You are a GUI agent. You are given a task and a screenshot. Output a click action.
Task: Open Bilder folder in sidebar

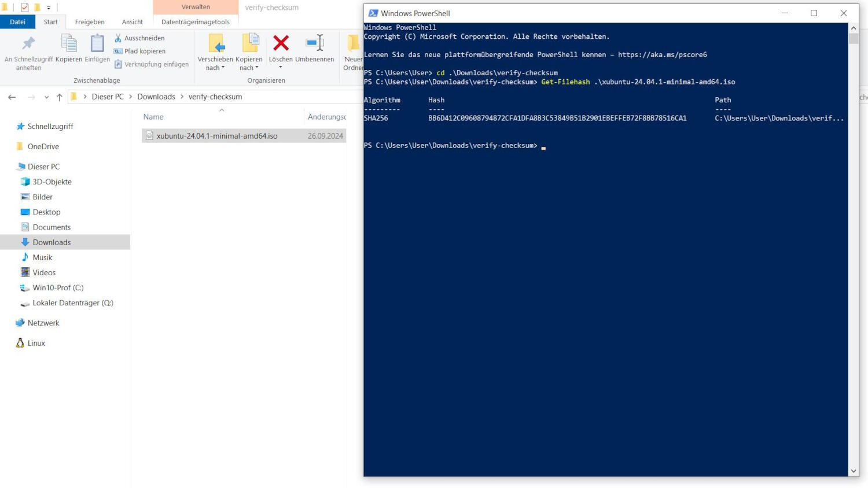(x=42, y=197)
